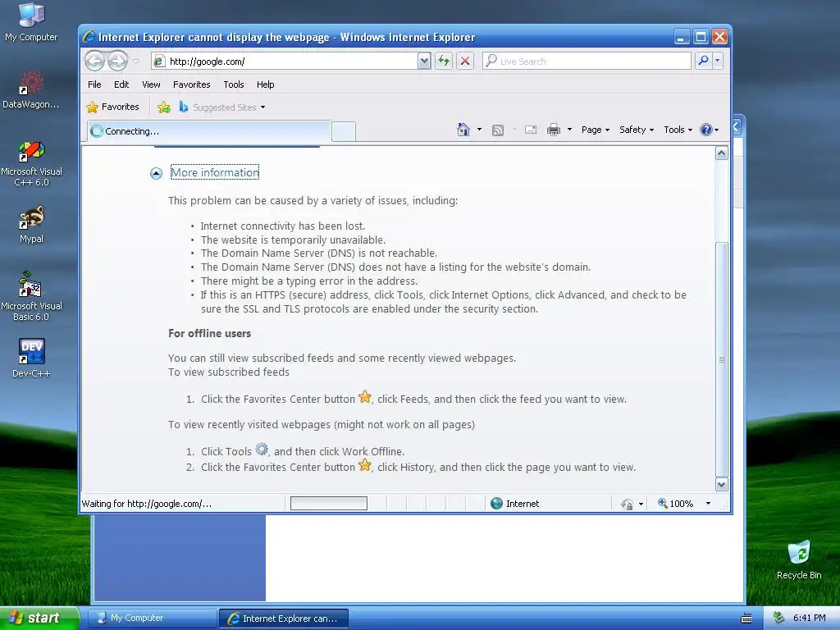Image resolution: width=840 pixels, height=630 pixels.
Task: Open the File menu
Action: [x=94, y=84]
